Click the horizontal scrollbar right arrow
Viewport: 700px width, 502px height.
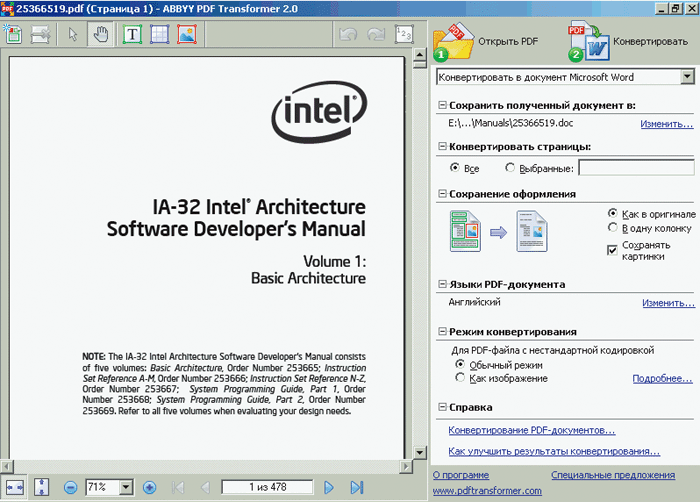tap(405, 467)
